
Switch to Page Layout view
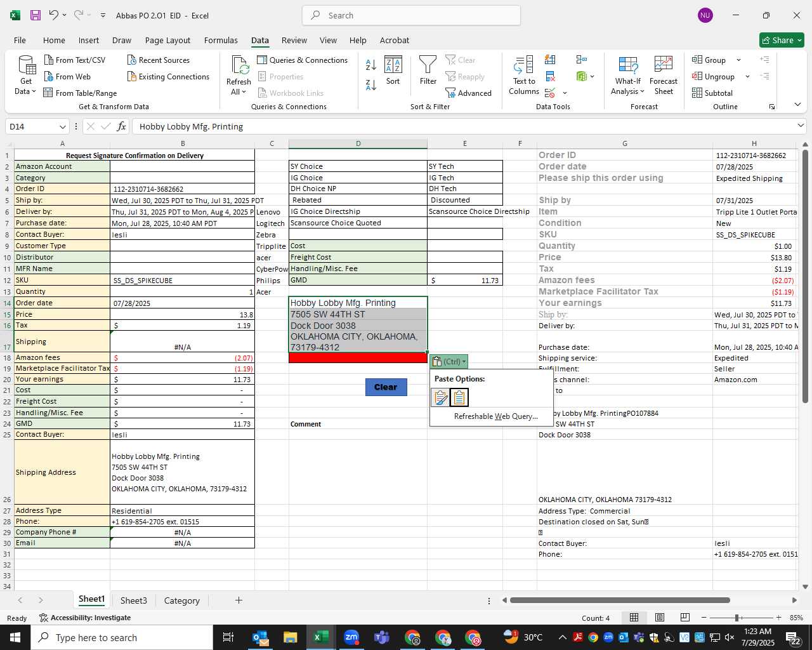coord(660,618)
